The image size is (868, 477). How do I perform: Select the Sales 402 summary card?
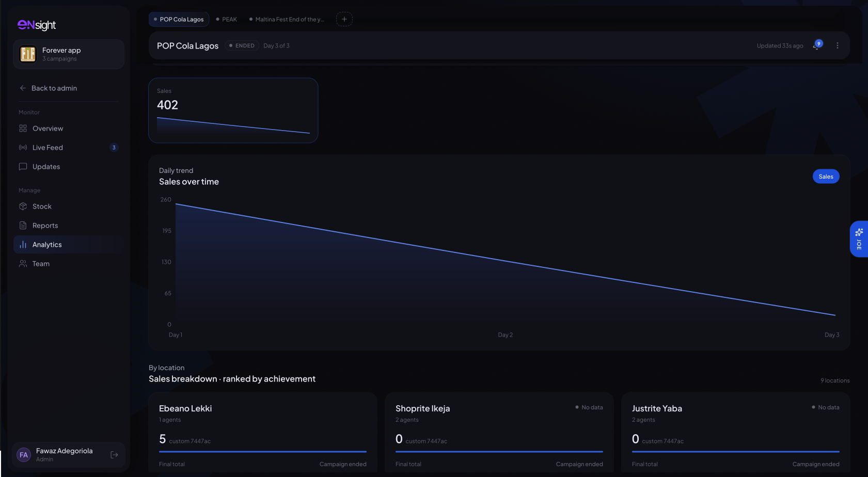(x=233, y=110)
